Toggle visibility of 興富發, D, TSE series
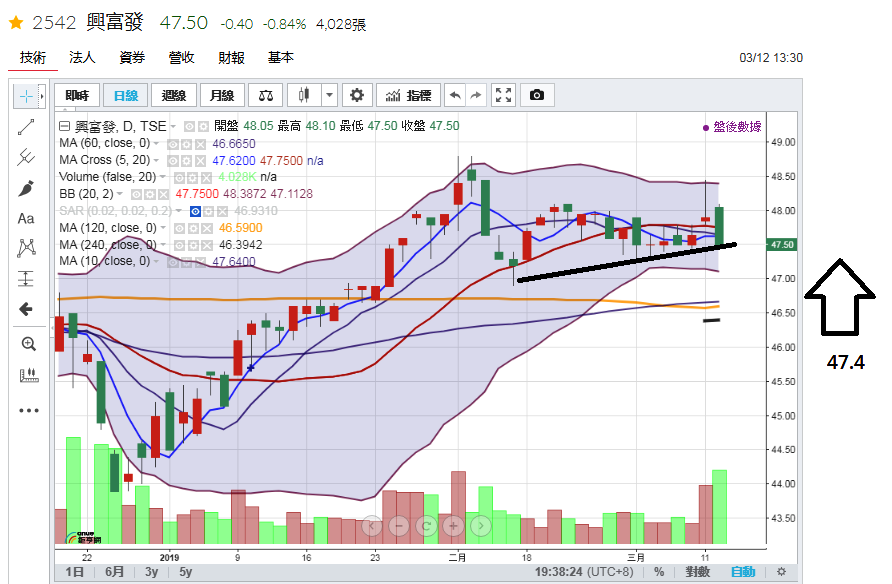 click(189, 126)
